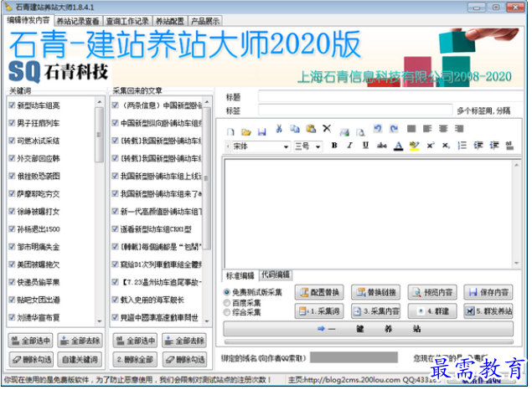Click editor text area scroll up arrow
The height and width of the screenshot is (395, 532).
(516, 165)
